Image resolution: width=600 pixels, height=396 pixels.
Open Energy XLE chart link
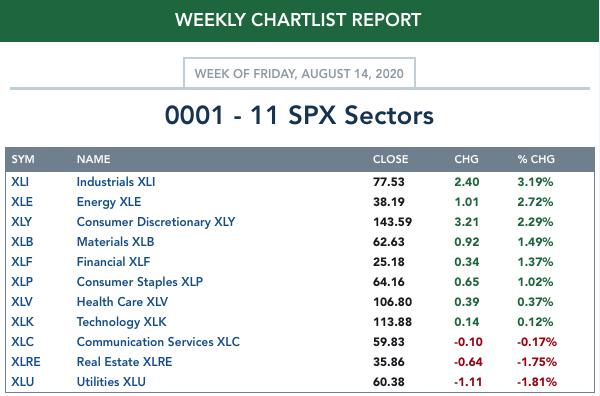(109, 202)
